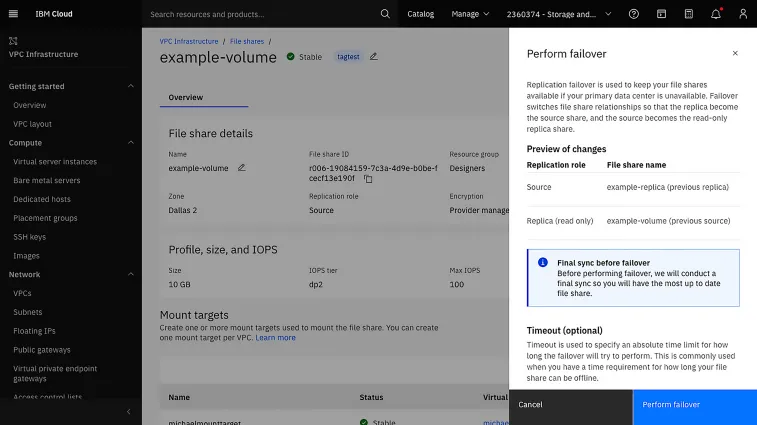
Task: Close the Perform failover panel
Action: coord(735,53)
